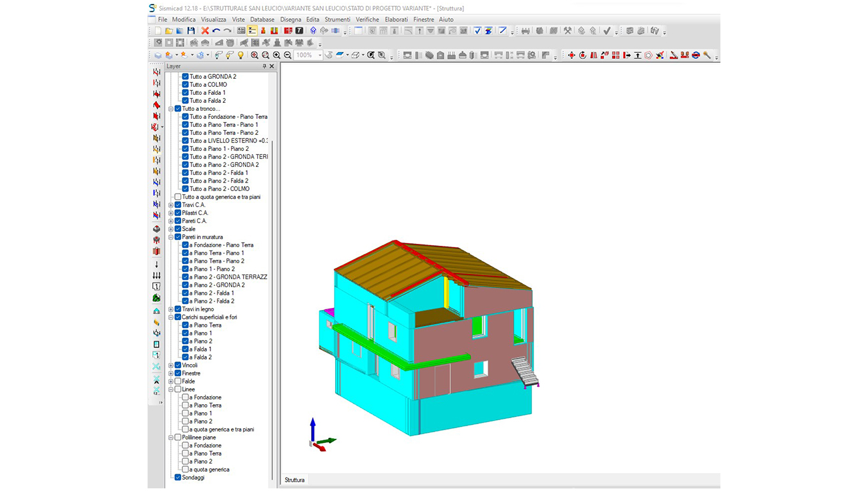Close the Layer panel
Image resolution: width=868 pixels, height=491 pixels.
coord(272,67)
